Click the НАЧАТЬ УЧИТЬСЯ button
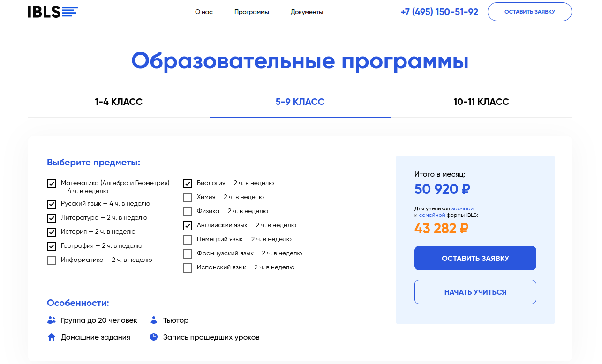Screen dimensions: 602x364 (475, 292)
